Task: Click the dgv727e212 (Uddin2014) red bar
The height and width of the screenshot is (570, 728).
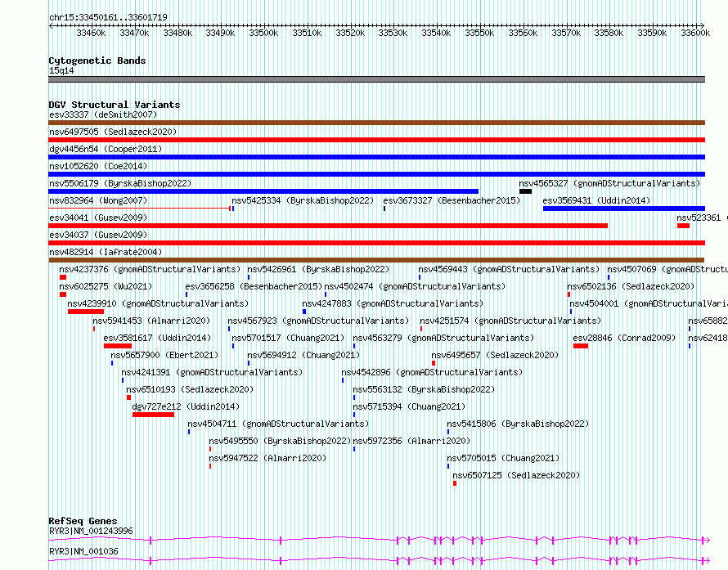Action: tap(153, 415)
